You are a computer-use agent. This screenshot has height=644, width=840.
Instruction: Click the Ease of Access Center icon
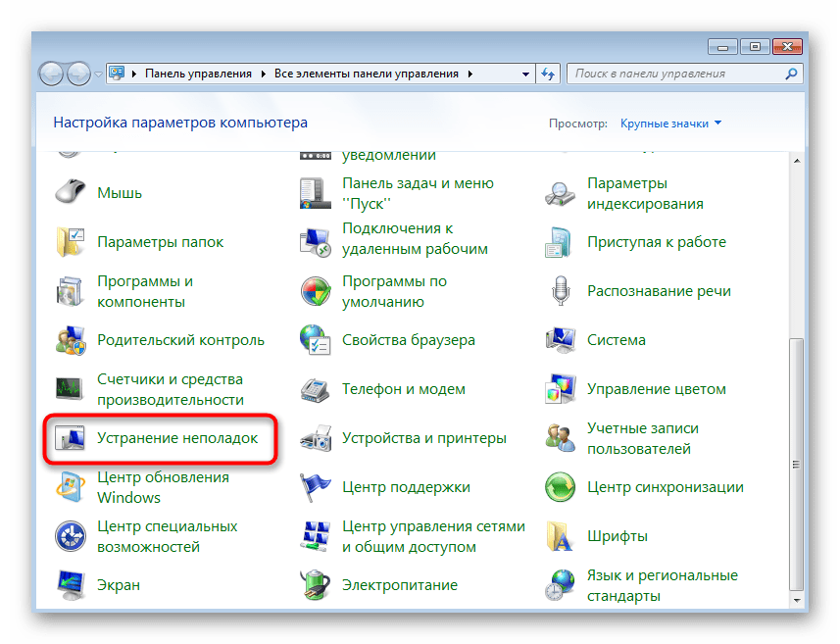click(72, 536)
